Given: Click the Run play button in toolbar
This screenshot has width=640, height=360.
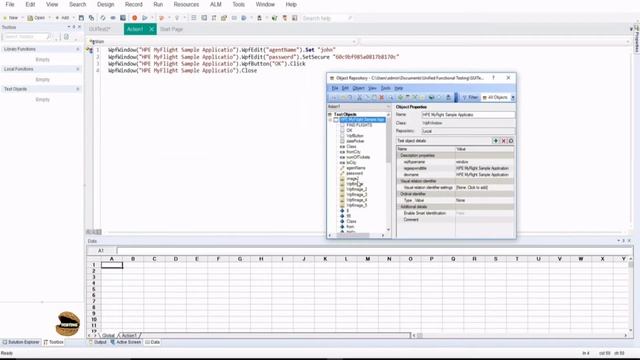Looking at the screenshot, I should point(144,18).
